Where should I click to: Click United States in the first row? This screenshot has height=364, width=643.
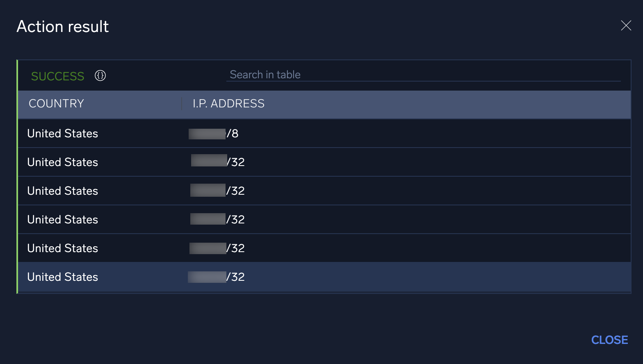[x=63, y=134]
